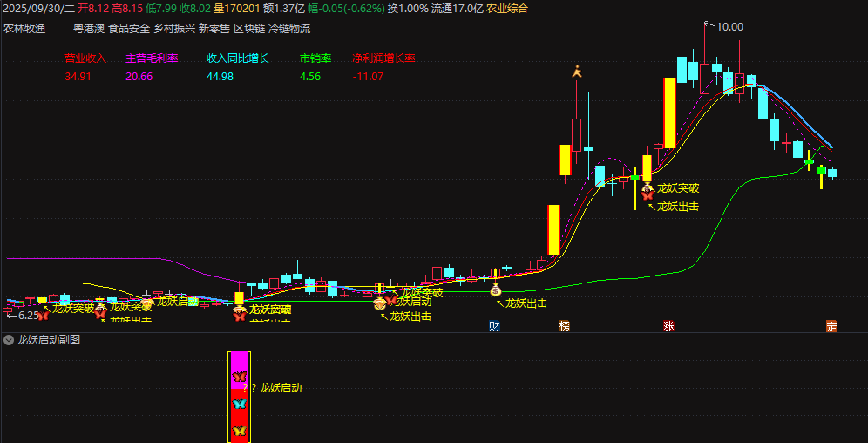Click the 龙妖突破 label near right peak
868x443 pixels.
[678, 188]
